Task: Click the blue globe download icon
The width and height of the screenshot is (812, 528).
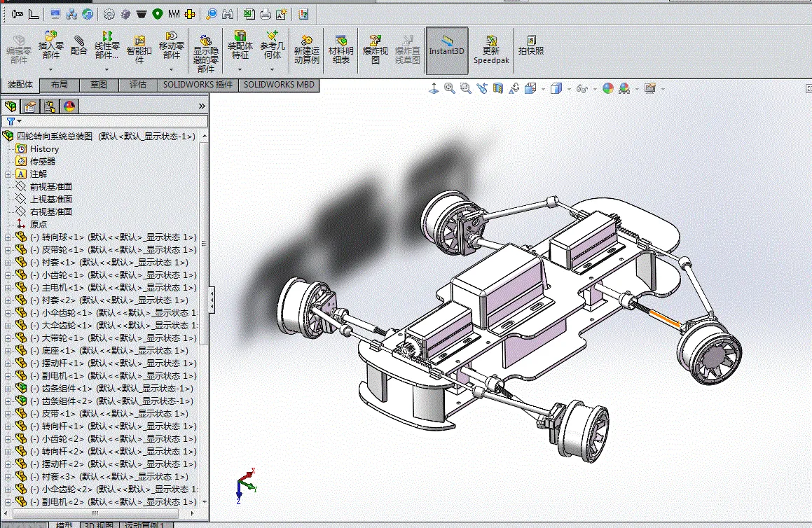Action: click(88, 14)
